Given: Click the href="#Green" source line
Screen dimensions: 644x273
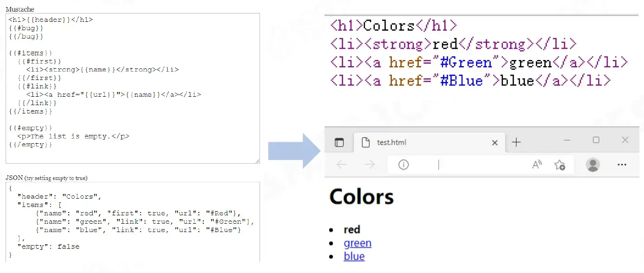Looking at the screenshot, I should coord(479,62).
